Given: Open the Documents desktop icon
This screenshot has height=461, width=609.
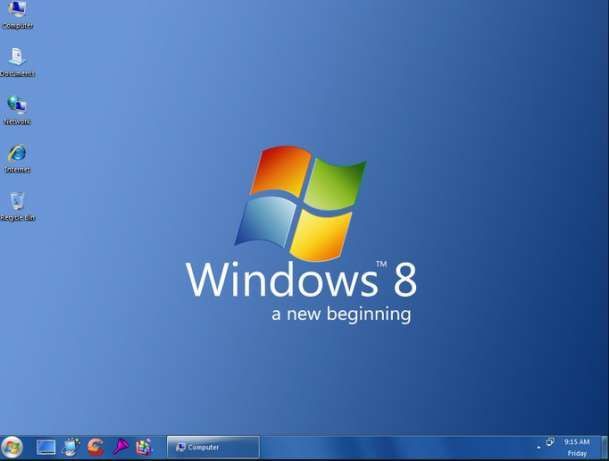Looking at the screenshot, I should tap(17, 62).
